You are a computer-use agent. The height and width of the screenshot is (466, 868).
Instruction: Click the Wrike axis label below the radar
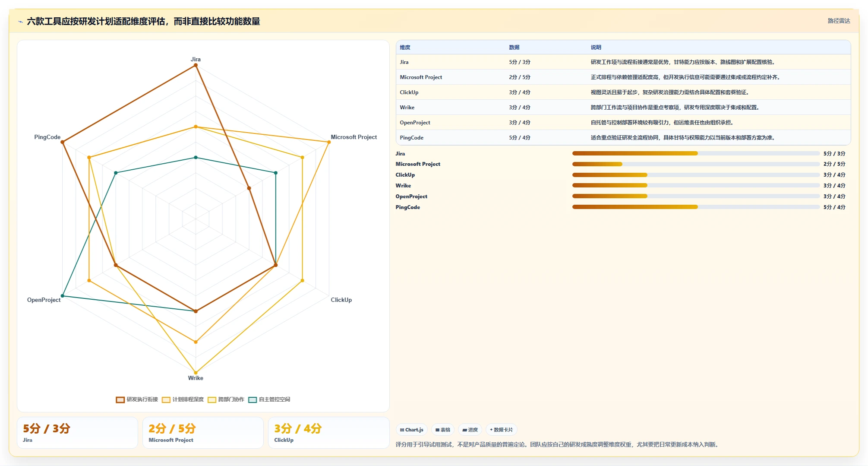click(x=196, y=378)
